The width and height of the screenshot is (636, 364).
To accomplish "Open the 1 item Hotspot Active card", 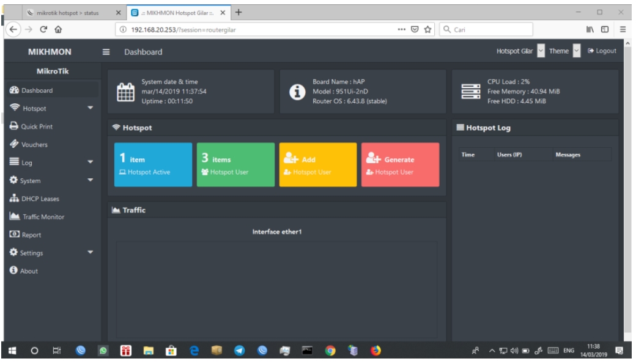I will 153,164.
